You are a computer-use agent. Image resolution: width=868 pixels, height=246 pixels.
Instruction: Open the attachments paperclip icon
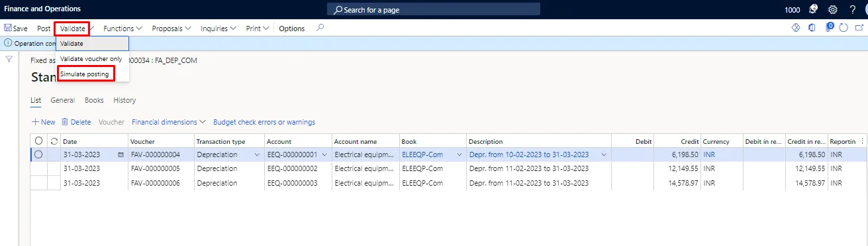(829, 28)
